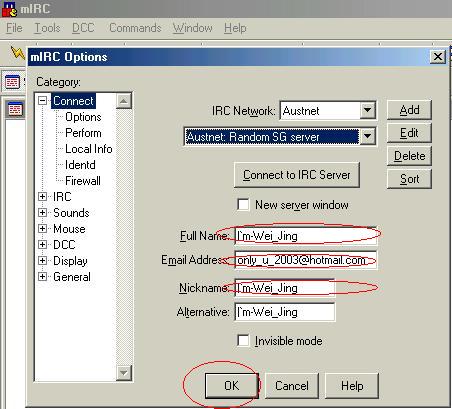Collapse the Connect tree category

click(x=42, y=100)
